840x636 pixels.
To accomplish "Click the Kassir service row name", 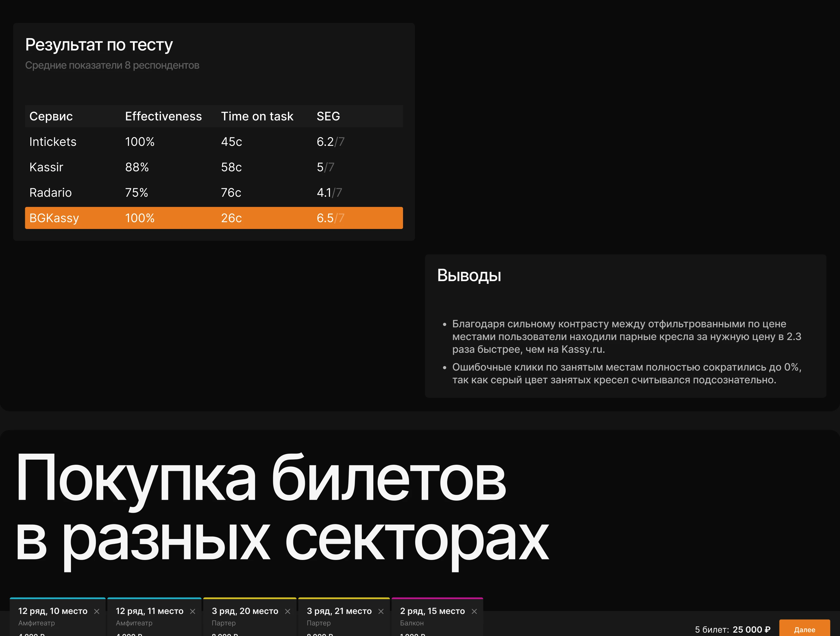I will [x=46, y=167].
